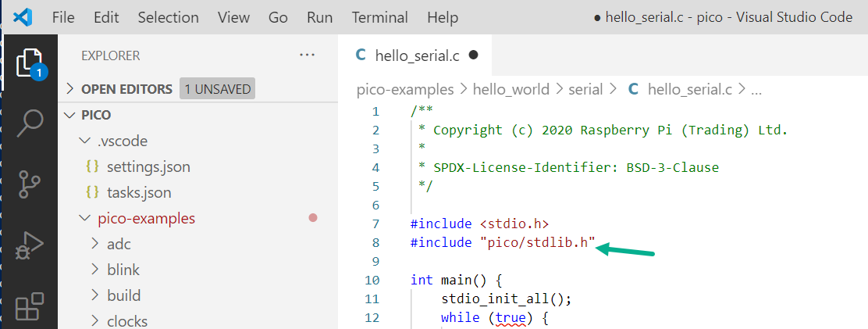Screen dimensions: 868x329
Task: Click the SPDX-License-Identifier comment line
Action: 568,167
